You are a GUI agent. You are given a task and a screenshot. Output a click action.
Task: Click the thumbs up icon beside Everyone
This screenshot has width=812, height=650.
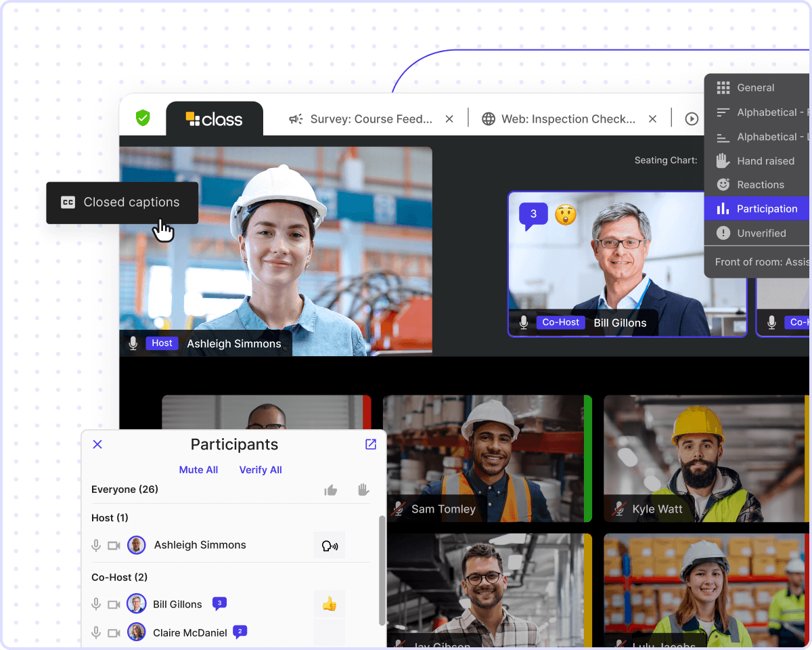coord(331,490)
